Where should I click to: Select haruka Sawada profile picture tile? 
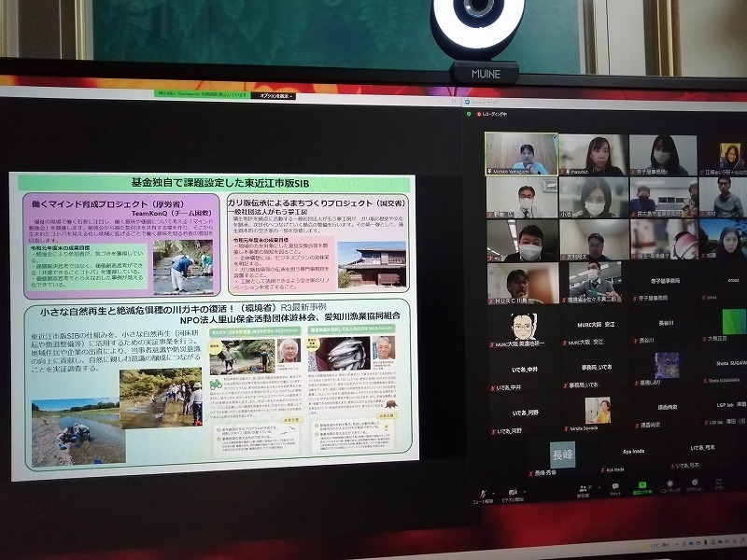pyautogui.click(x=598, y=411)
